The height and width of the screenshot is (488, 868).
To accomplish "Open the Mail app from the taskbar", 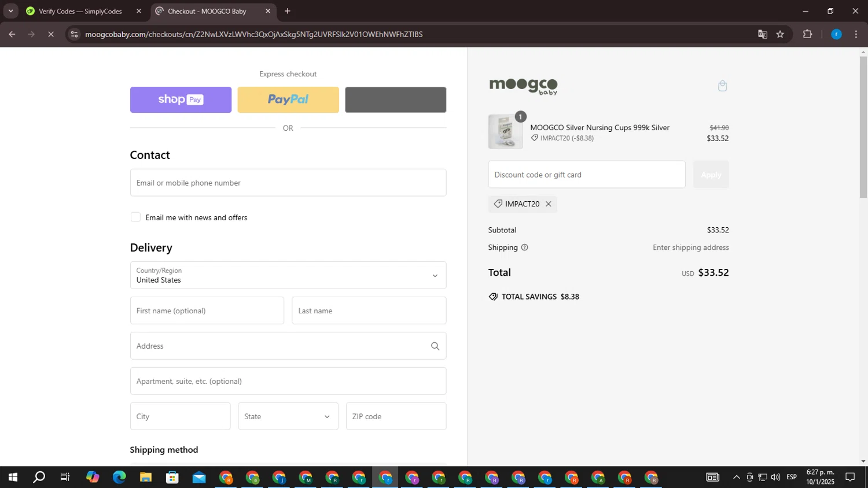I will point(199,478).
